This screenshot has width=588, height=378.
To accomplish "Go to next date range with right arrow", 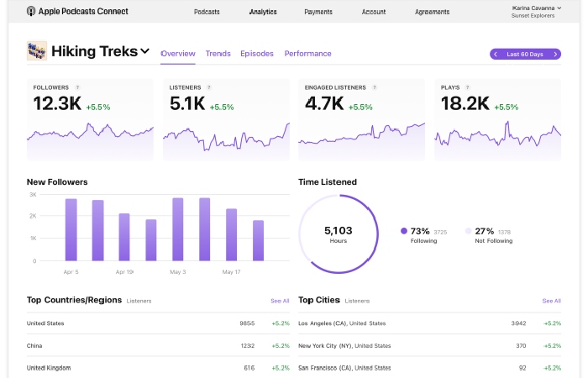I will [555, 54].
